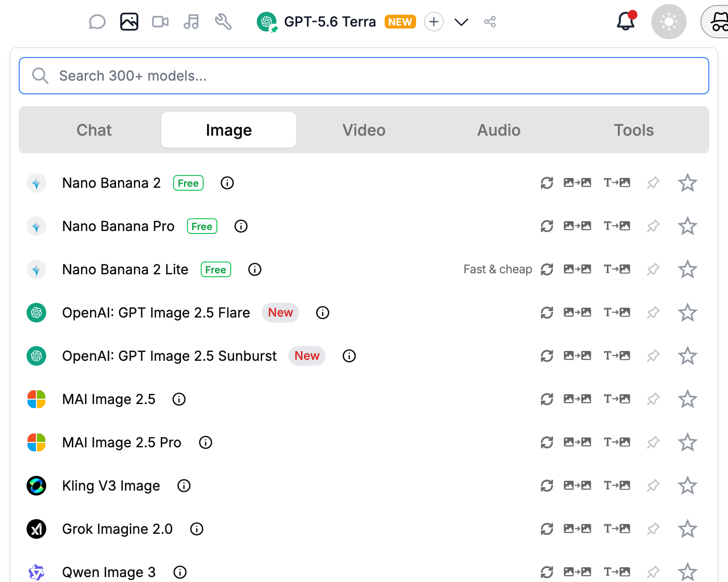Click the share icon next to model name
The width and height of the screenshot is (728, 582).
(x=490, y=22)
